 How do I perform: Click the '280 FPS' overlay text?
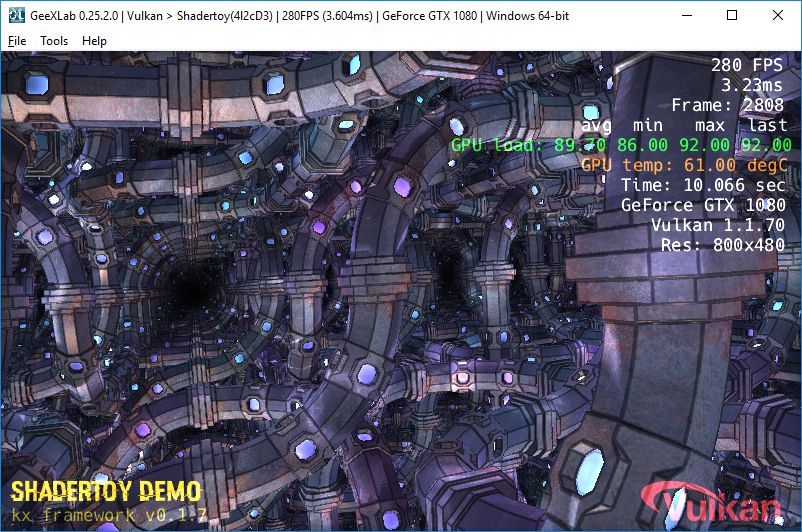pos(747,65)
